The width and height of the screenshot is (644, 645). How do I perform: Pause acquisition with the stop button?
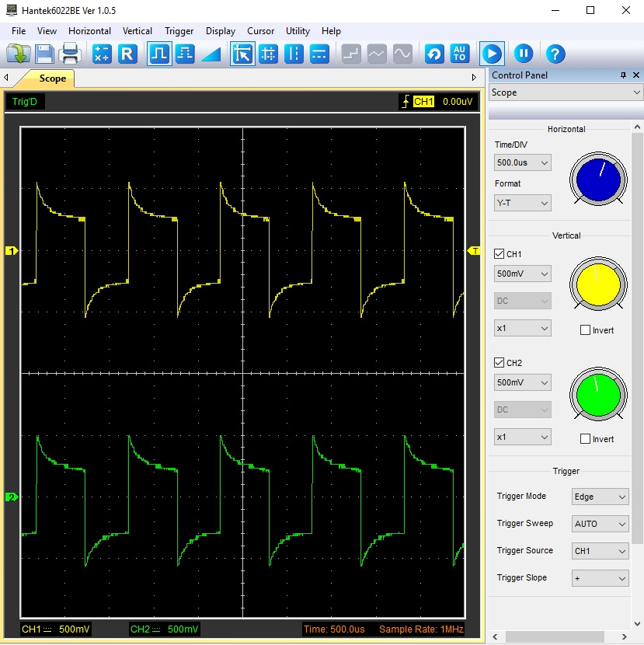pyautogui.click(x=524, y=54)
